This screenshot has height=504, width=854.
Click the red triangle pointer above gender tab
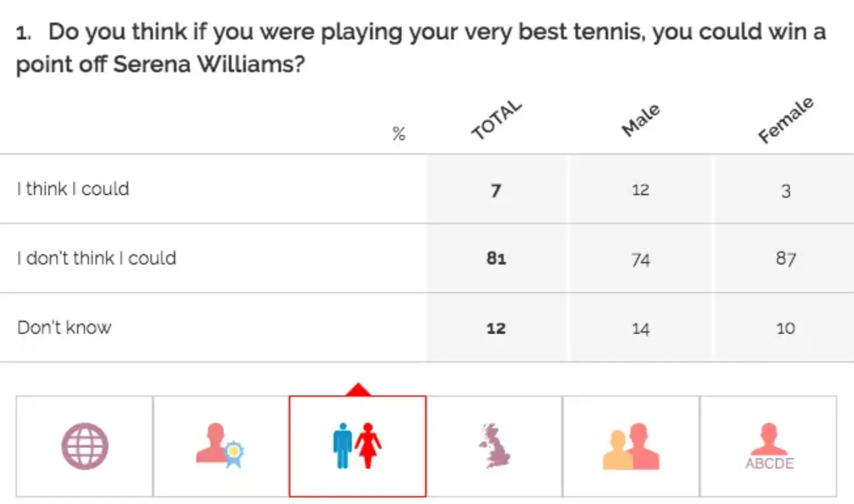(x=358, y=390)
